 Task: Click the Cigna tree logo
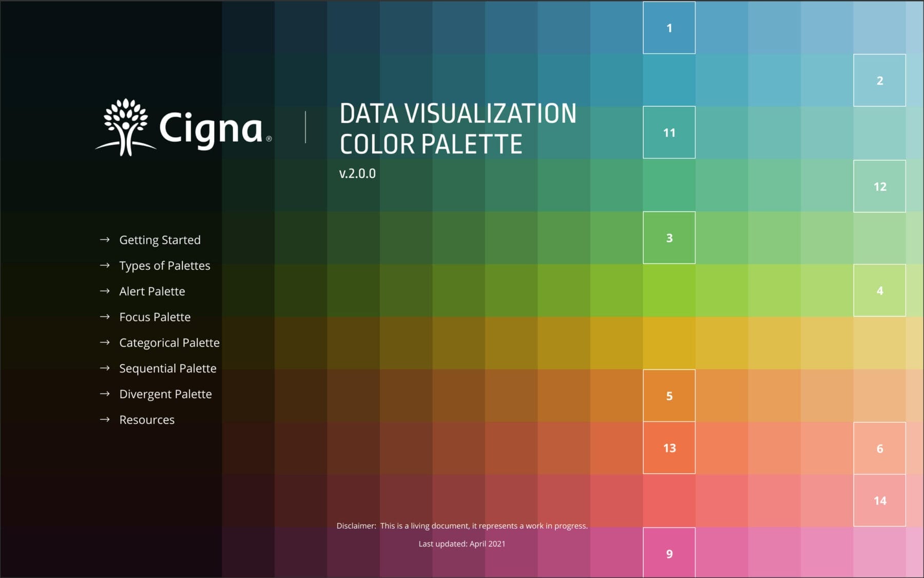point(126,127)
